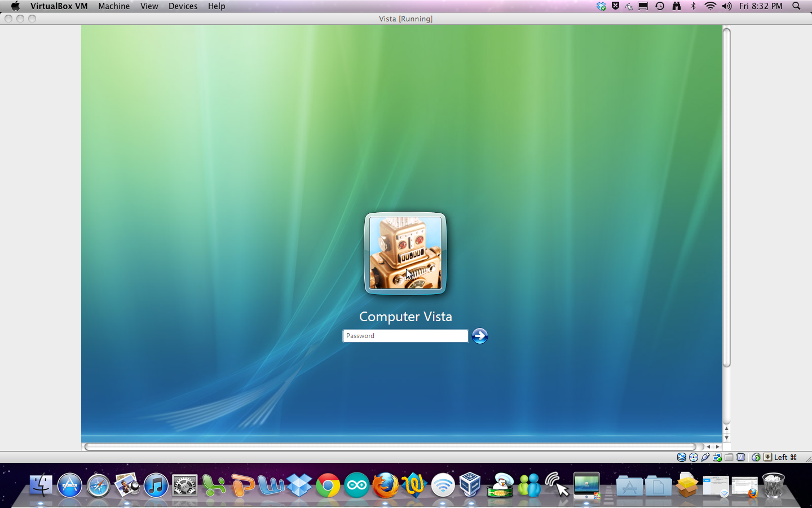This screenshot has height=508, width=812.
Task: Submit login with the blue arrow button
Action: tap(480, 336)
